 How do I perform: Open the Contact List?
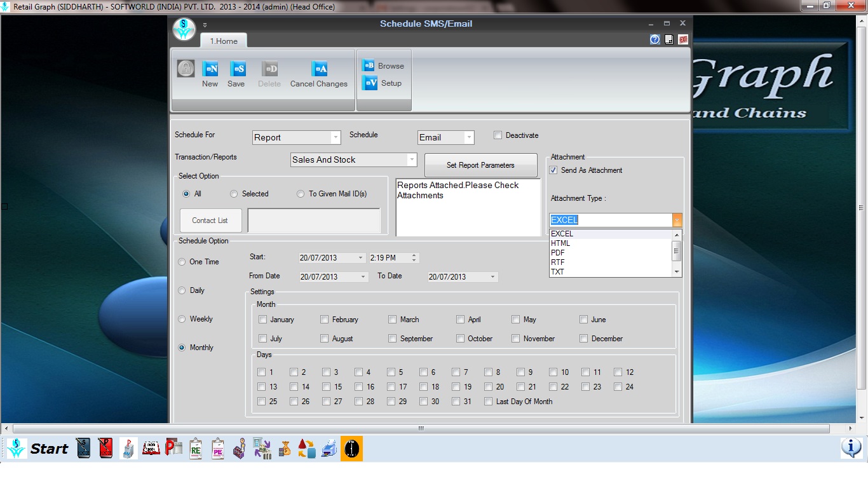[210, 220]
